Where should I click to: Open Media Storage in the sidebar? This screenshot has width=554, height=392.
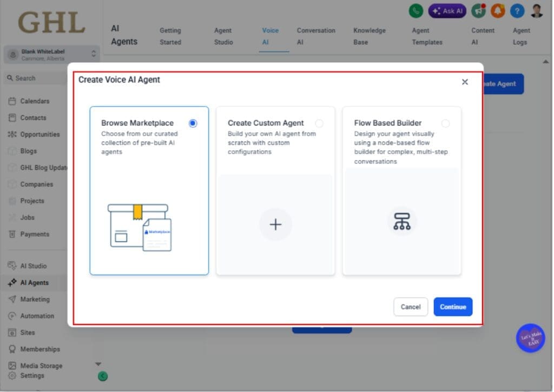41,366
